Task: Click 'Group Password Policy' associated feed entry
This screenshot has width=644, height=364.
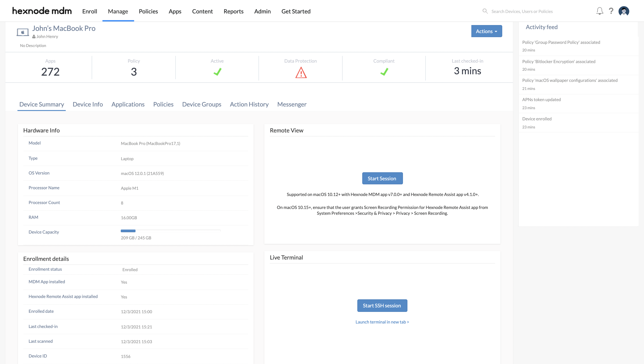Action: pyautogui.click(x=561, y=42)
